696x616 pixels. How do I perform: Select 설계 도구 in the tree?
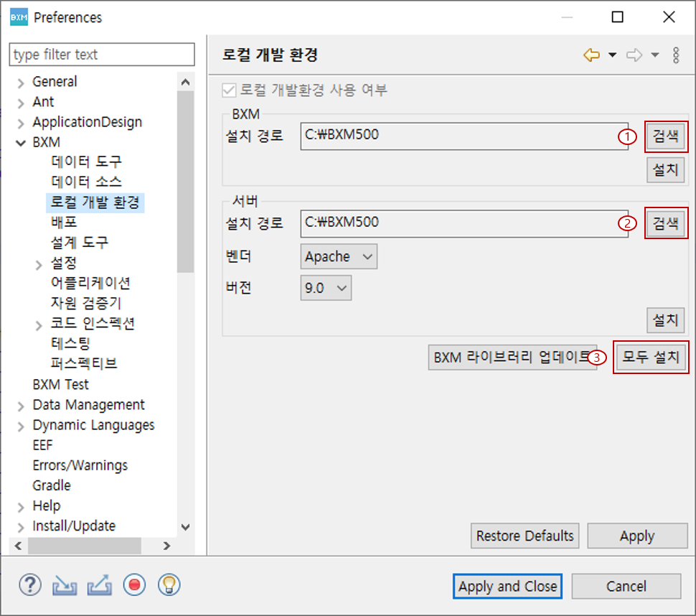[80, 243]
